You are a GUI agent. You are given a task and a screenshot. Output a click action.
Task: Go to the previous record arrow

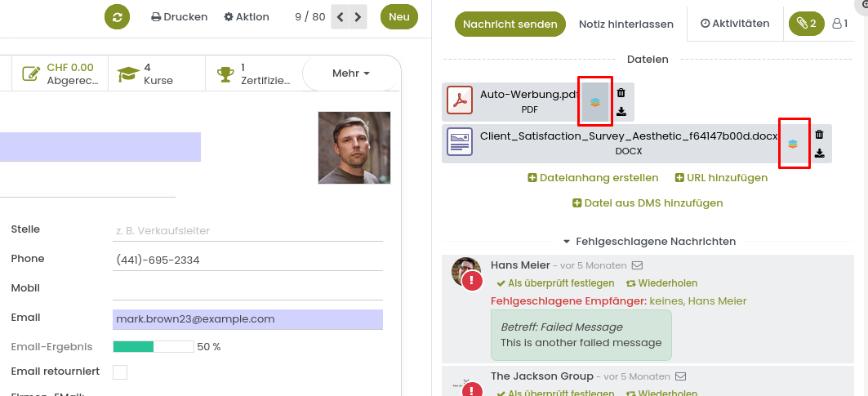click(x=341, y=17)
